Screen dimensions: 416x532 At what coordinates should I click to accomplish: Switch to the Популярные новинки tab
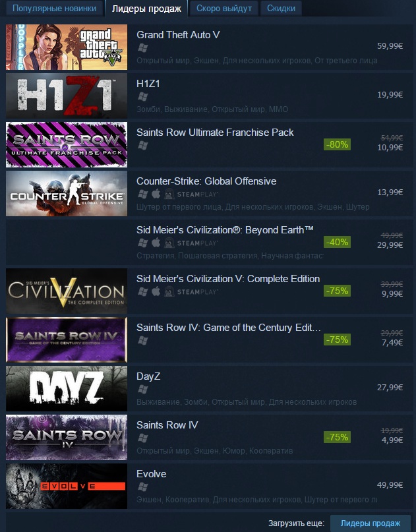click(54, 8)
